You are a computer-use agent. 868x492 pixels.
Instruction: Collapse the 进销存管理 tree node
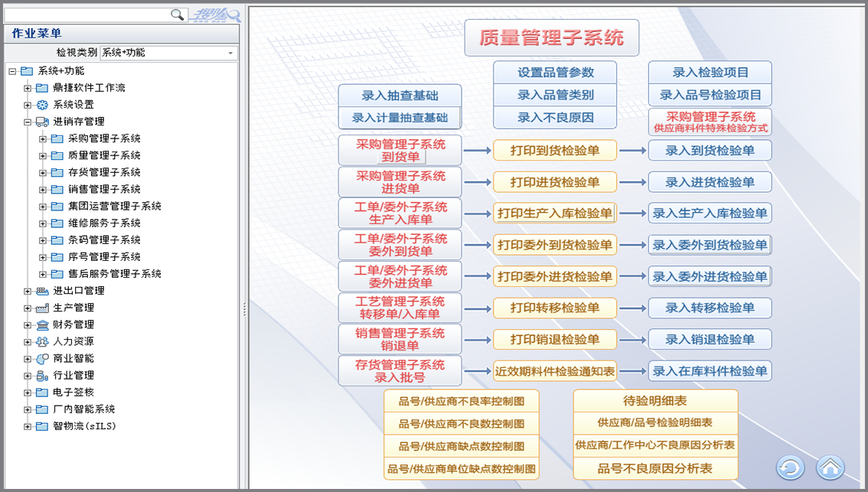28,122
